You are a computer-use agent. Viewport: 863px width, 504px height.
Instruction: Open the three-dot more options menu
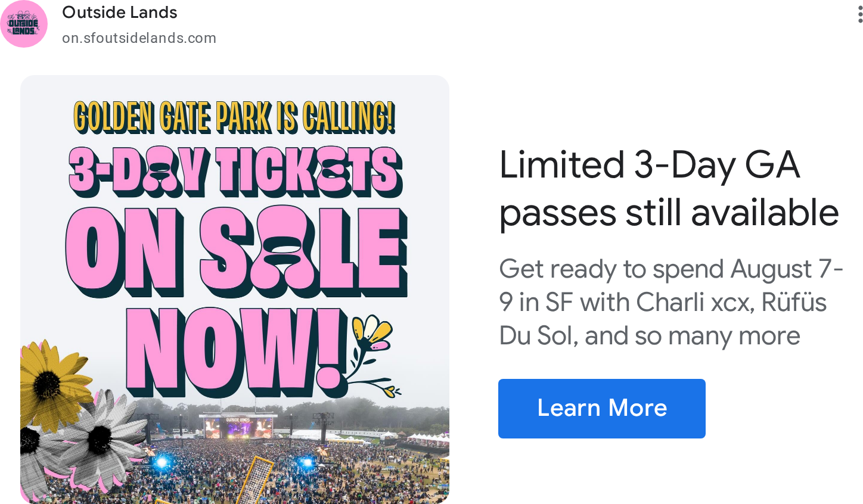(x=860, y=13)
